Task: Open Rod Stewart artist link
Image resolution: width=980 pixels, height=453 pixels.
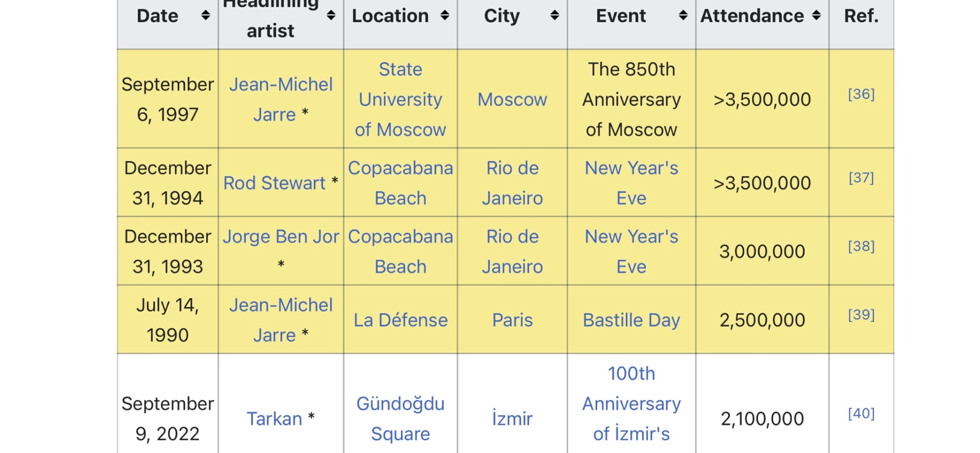Action: (274, 183)
